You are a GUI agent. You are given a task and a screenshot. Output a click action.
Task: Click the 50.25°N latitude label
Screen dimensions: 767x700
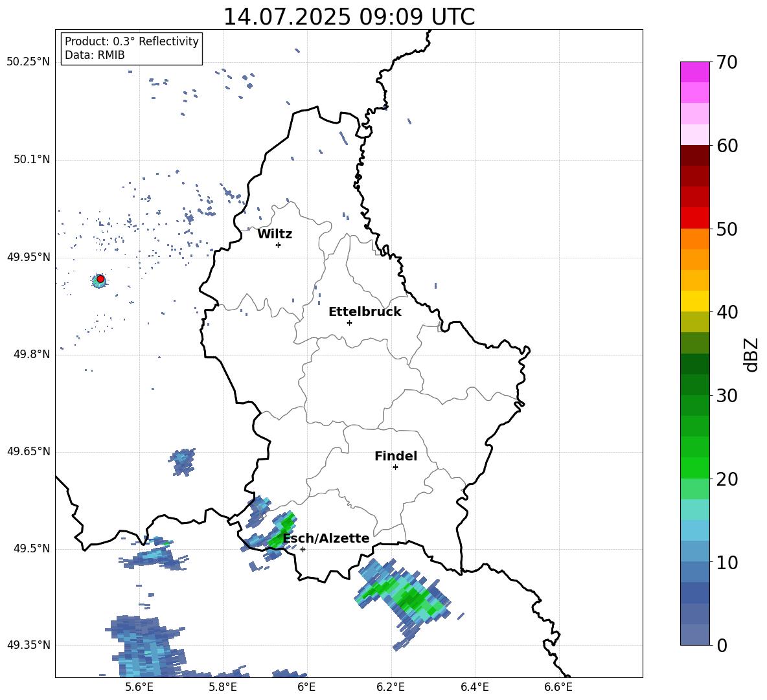click(x=28, y=62)
